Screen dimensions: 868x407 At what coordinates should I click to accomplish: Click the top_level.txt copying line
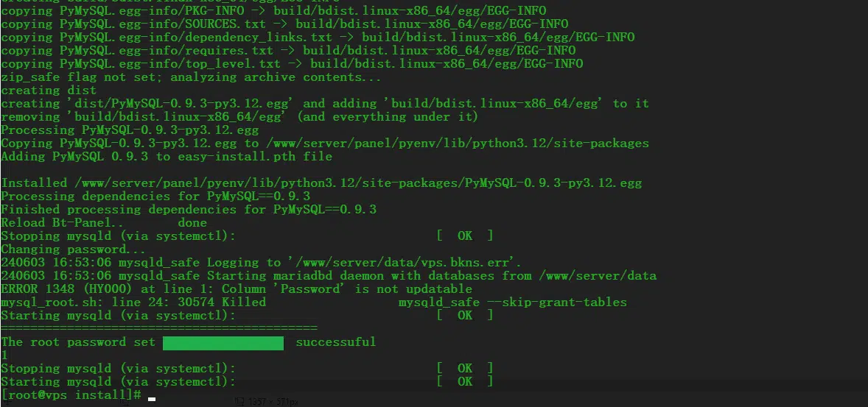292,64
